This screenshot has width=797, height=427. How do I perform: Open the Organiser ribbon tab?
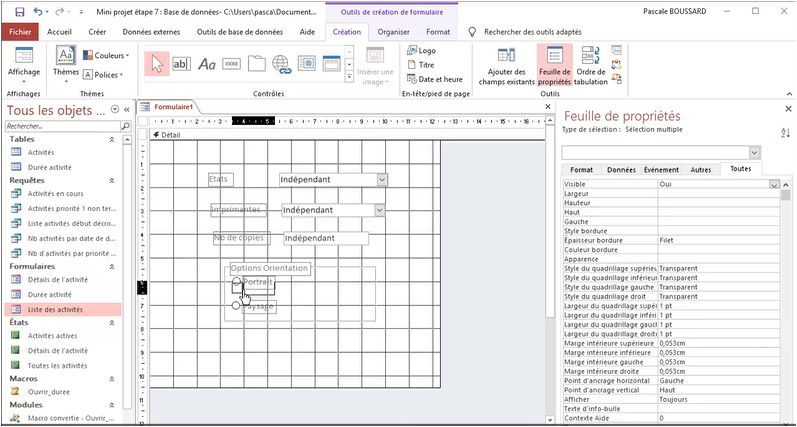point(394,32)
